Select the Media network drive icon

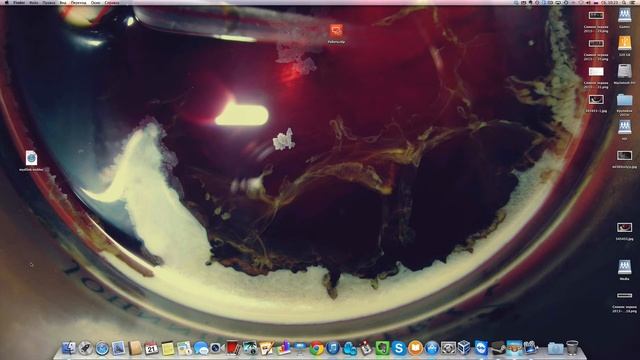pyautogui.click(x=624, y=267)
